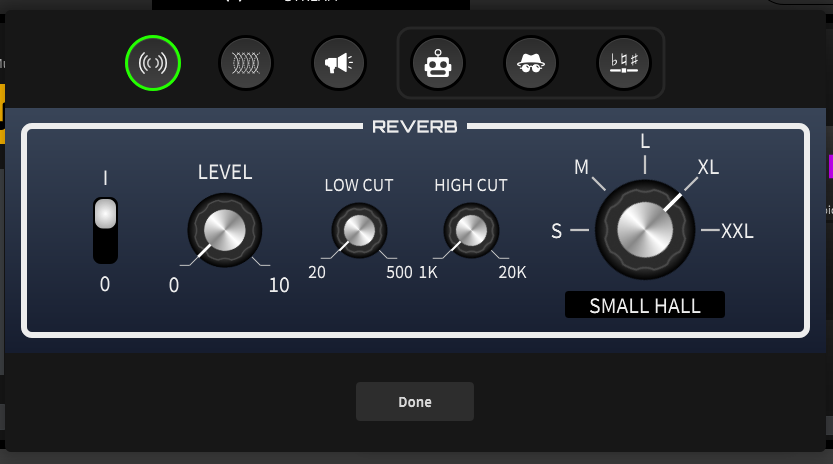The image size is (833, 464).
Task: Select the Disguise (hat and glasses) effect icon
Action: 531,63
